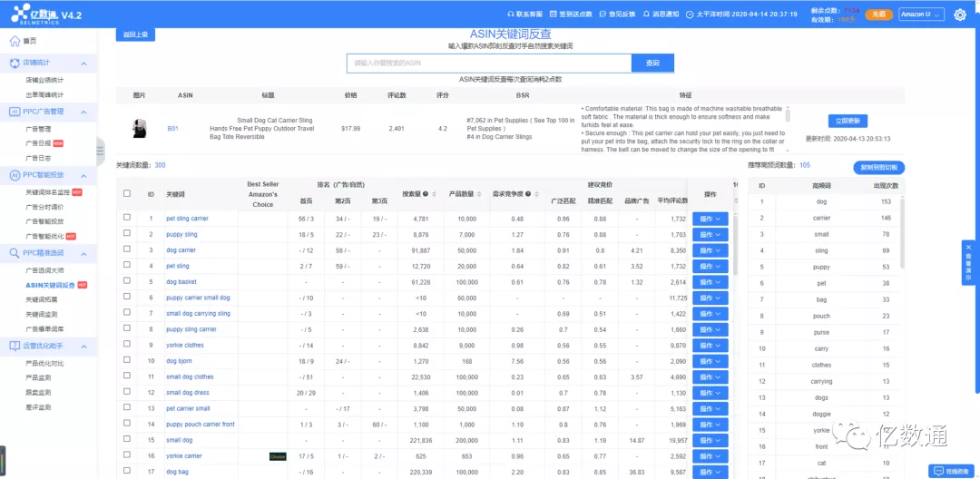The width and height of the screenshot is (980, 479).
Task: Collapse the 店铺统计 sidebar section
Action: pyautogui.click(x=83, y=64)
